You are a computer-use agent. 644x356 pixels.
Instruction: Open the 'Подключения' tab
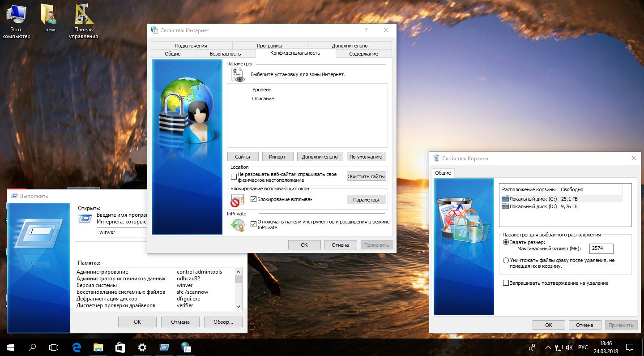tap(191, 45)
